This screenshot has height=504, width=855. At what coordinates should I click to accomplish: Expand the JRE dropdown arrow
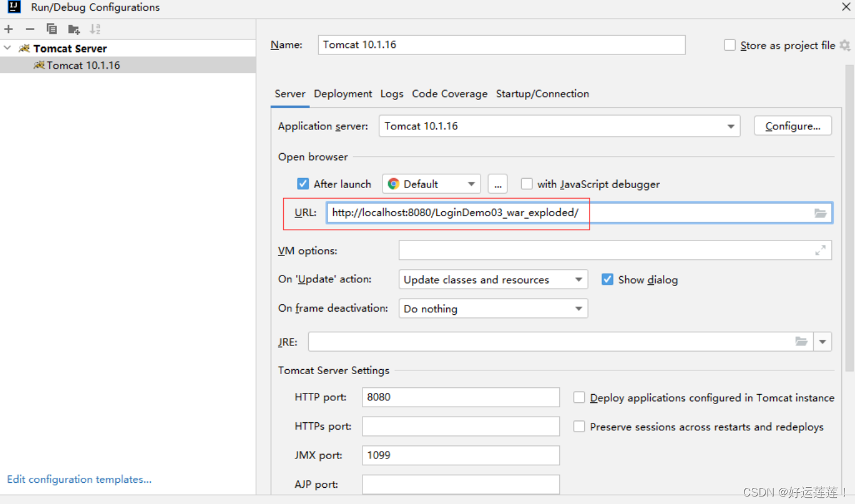pyautogui.click(x=822, y=342)
